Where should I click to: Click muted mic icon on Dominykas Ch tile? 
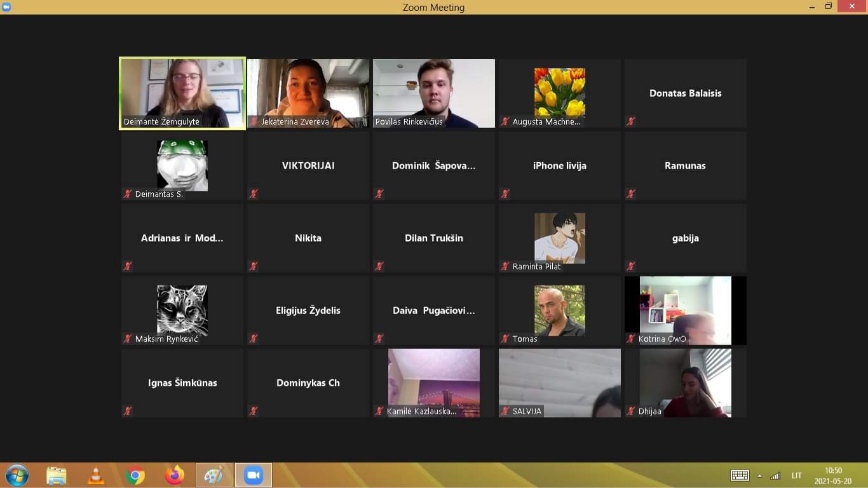254,411
